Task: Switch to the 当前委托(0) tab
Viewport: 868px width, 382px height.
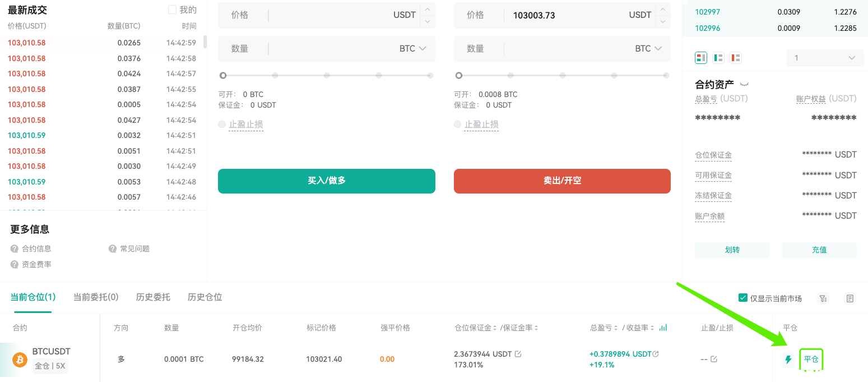Action: pyautogui.click(x=96, y=297)
